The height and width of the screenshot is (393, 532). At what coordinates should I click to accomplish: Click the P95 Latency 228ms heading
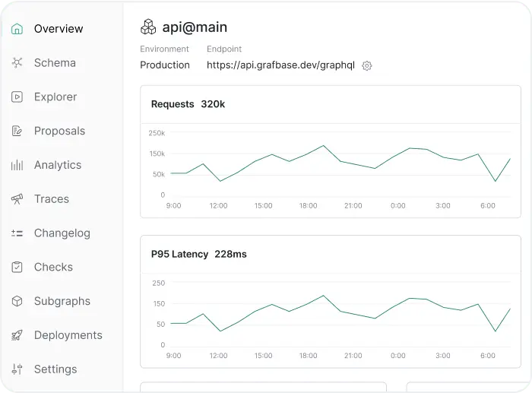point(199,254)
